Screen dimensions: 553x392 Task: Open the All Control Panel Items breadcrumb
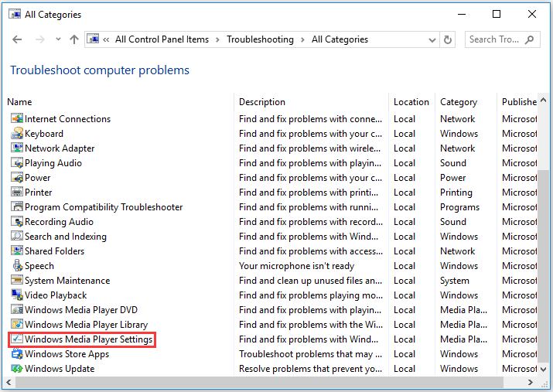(162, 39)
